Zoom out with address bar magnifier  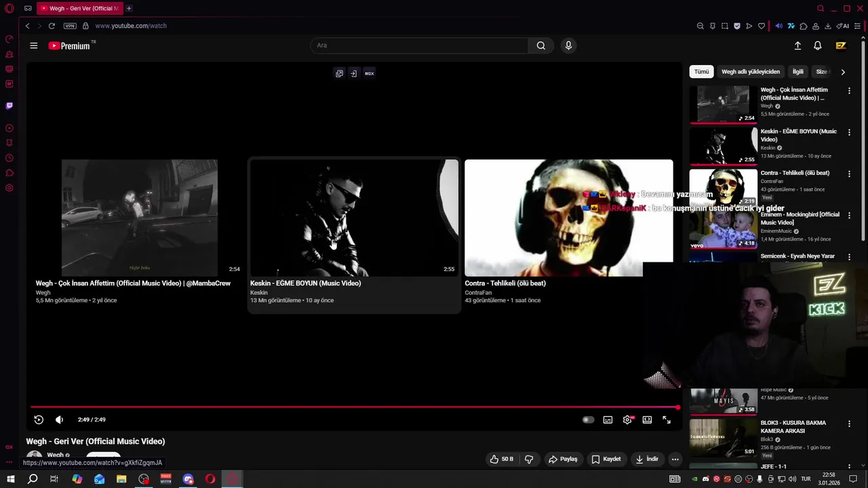pyautogui.click(x=700, y=26)
